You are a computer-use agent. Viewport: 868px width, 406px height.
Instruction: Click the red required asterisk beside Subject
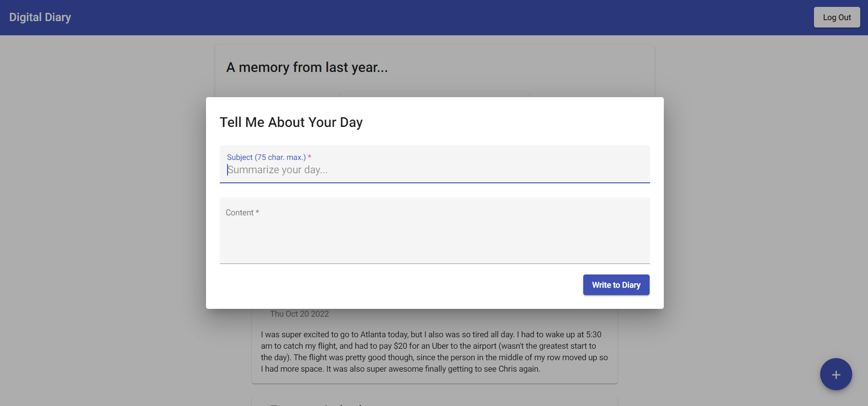click(309, 157)
